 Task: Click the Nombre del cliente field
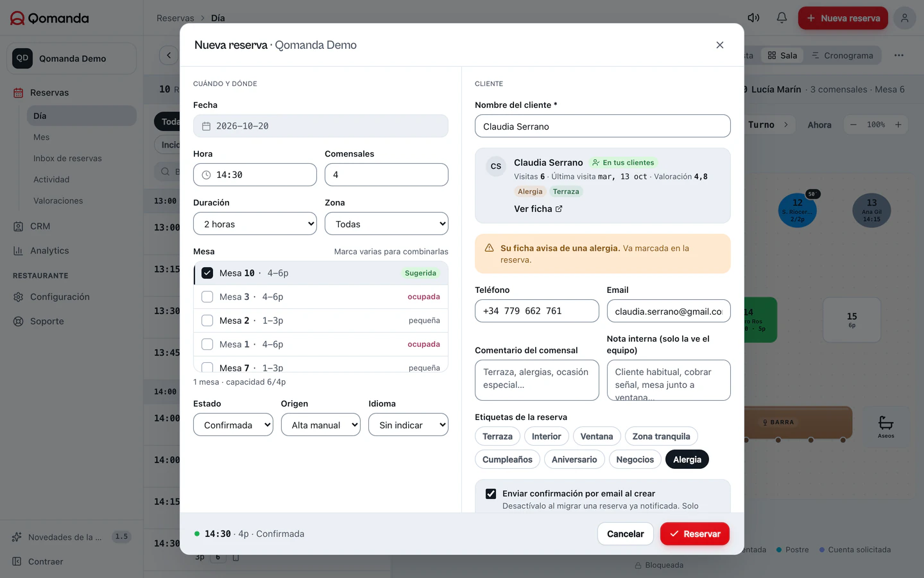pyautogui.click(x=603, y=127)
